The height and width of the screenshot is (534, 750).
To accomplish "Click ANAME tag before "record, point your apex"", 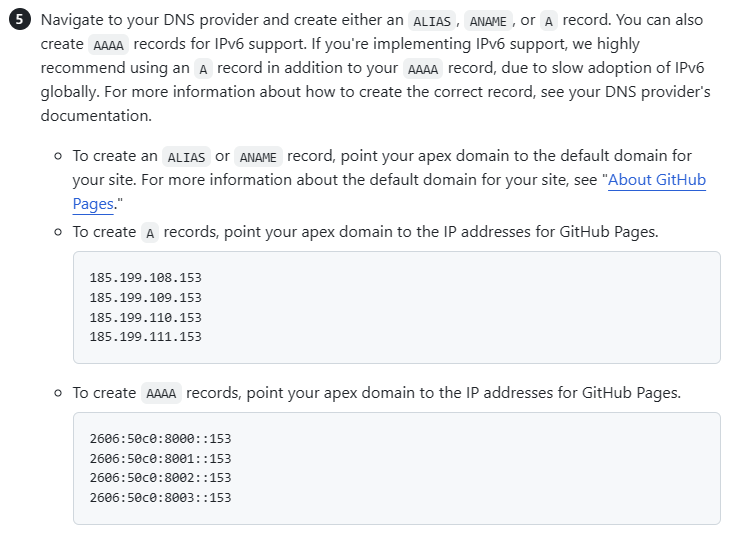I will [258, 157].
